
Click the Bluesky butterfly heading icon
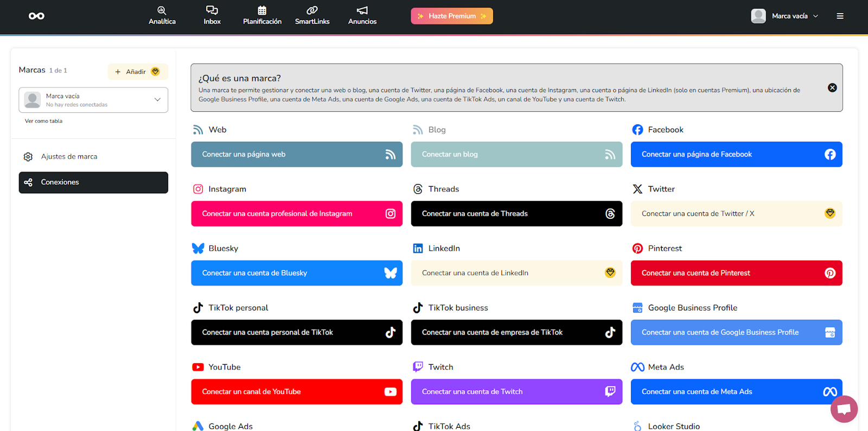pyautogui.click(x=198, y=248)
